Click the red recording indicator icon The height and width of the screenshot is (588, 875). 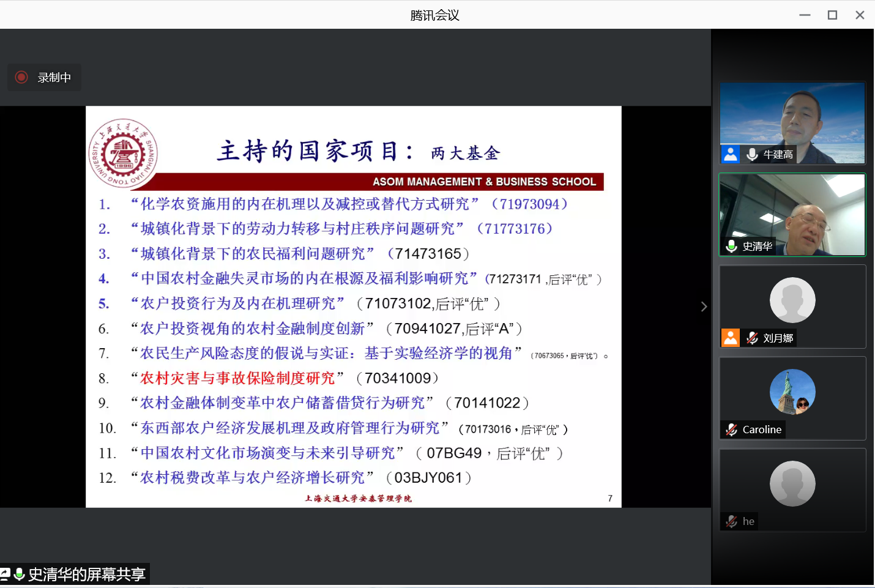click(21, 77)
